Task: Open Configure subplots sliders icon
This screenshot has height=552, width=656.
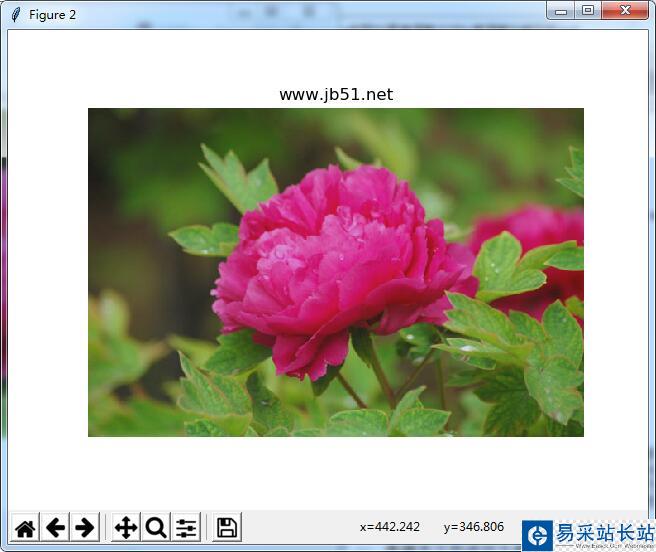Action: 186,527
